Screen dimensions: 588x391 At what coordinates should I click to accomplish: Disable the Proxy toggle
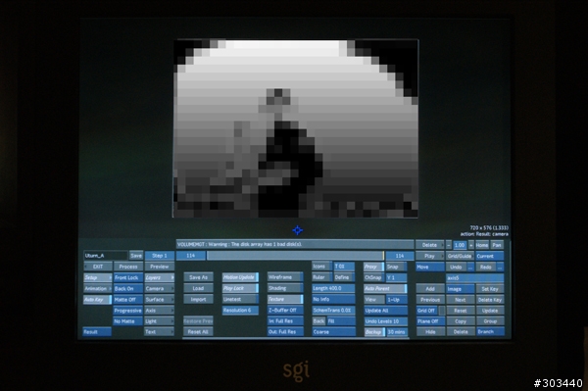pos(373,267)
